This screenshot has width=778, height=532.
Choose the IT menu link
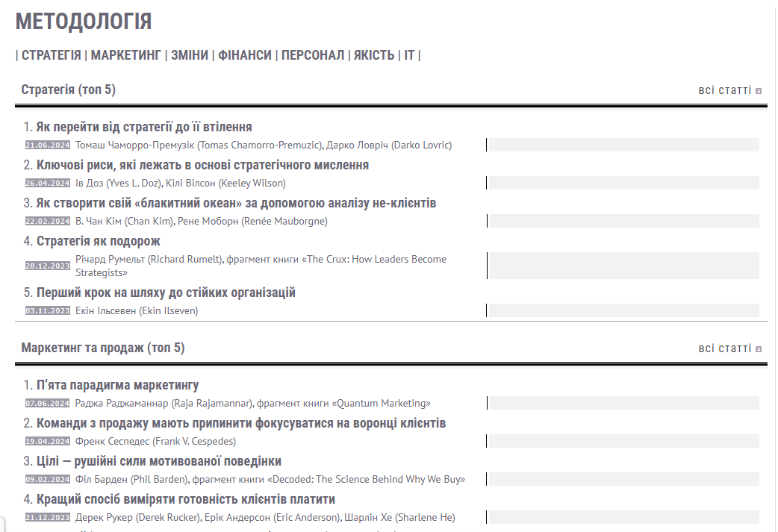pos(409,55)
